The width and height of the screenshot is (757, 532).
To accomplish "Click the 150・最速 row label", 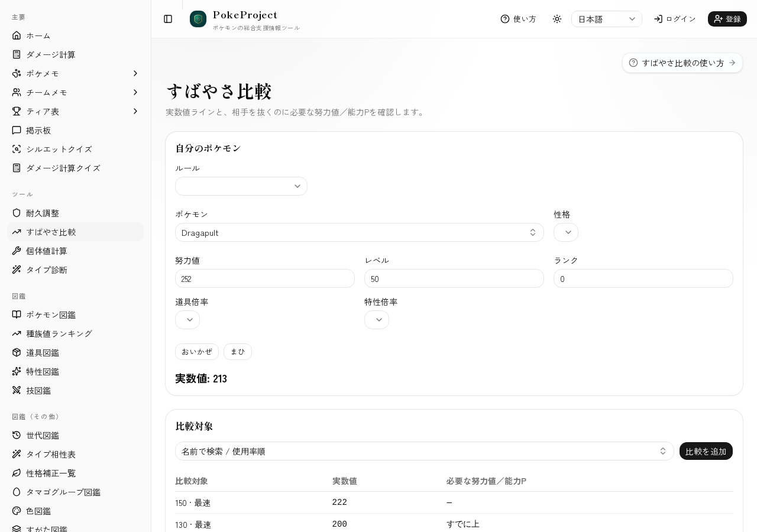I will (x=193, y=503).
